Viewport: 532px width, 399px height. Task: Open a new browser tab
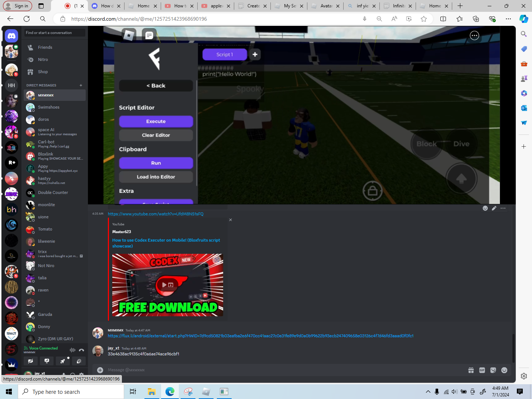click(x=460, y=6)
